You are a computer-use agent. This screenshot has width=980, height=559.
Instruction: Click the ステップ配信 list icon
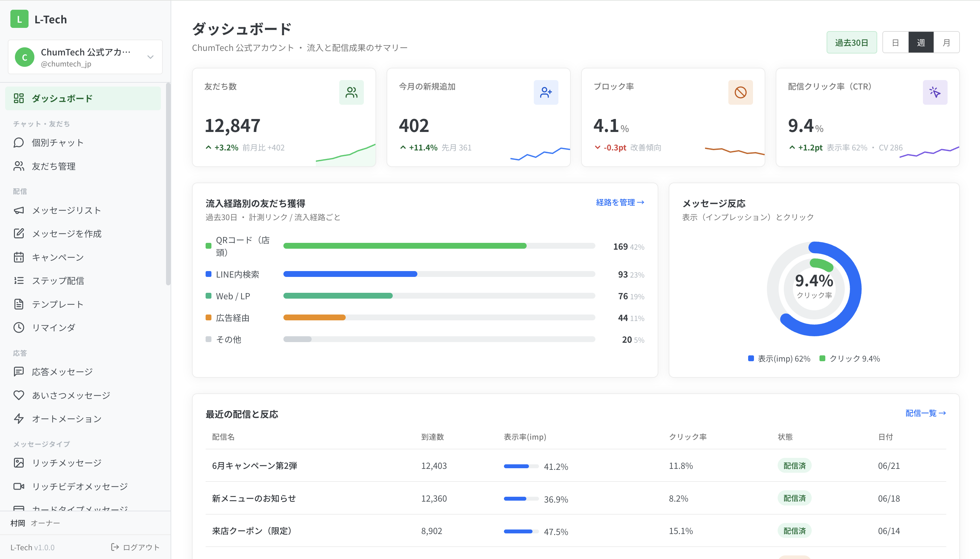(x=19, y=280)
